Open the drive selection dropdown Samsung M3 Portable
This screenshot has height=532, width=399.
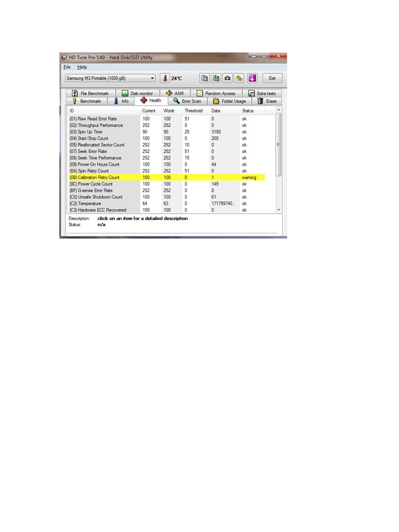110,78
